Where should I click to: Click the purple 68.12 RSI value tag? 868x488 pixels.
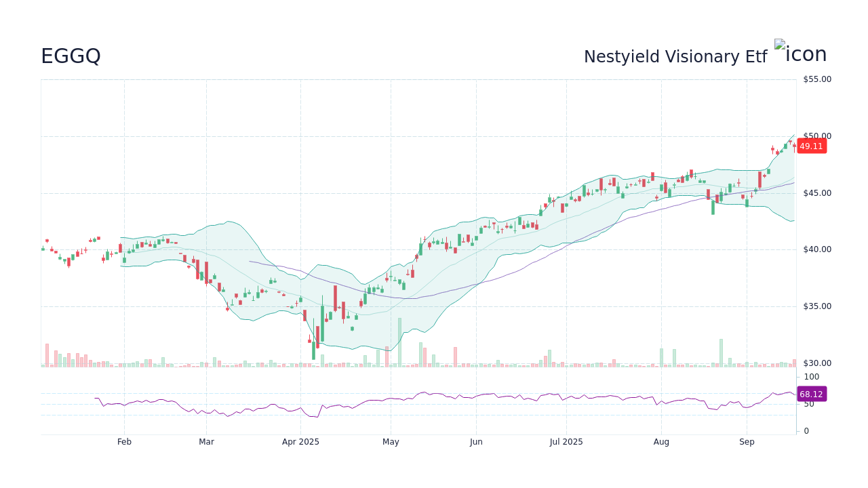[x=811, y=394]
